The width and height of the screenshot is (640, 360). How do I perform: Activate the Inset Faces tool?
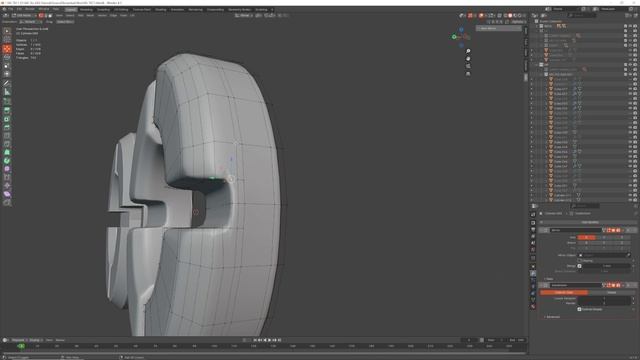click(x=7, y=119)
